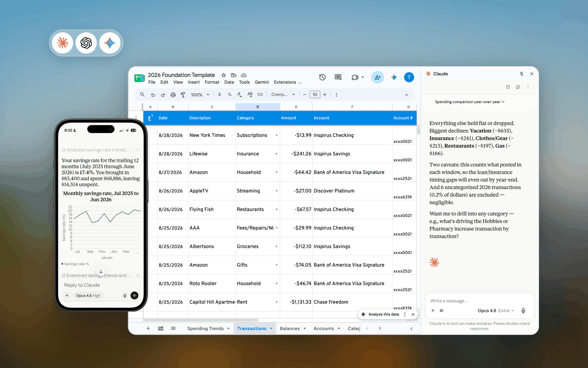This screenshot has height=368, width=588.
Task: Open version history clock icon
Action: click(322, 77)
